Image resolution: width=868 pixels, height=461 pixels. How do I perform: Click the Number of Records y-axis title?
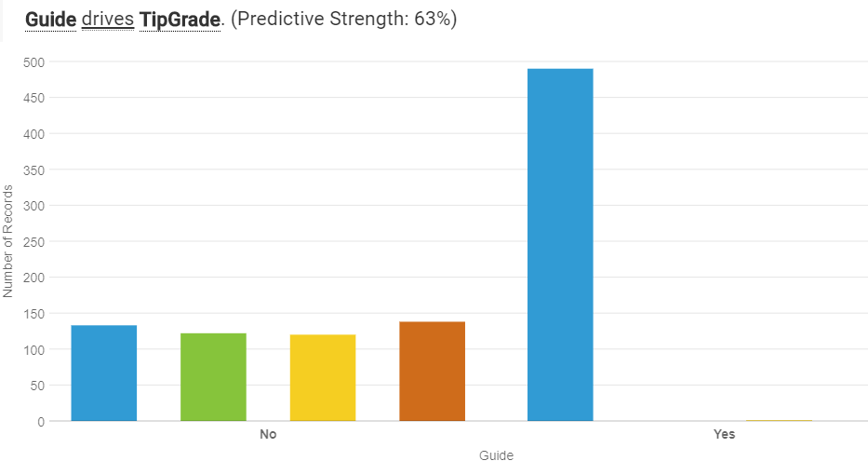pos(8,241)
